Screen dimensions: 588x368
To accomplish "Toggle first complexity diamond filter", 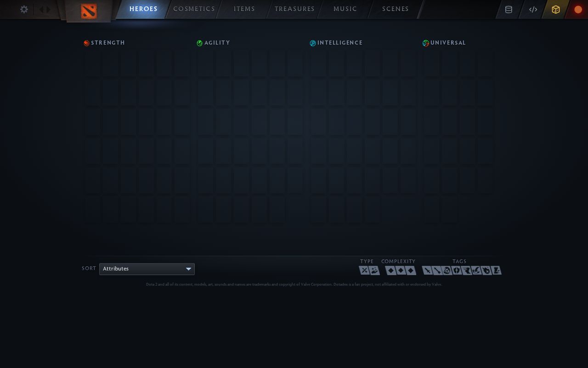I will (391, 270).
